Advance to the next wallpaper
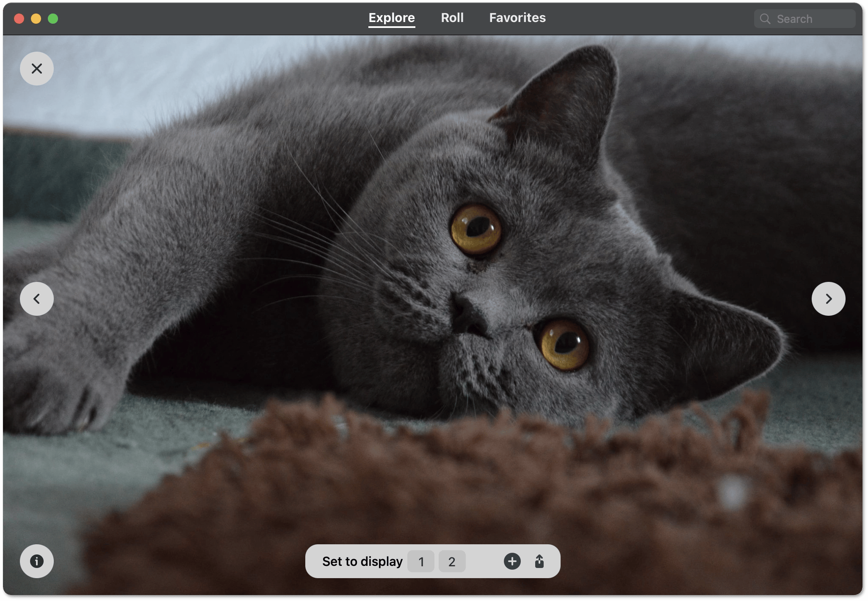Viewport: 868px width, 601px height. (828, 299)
